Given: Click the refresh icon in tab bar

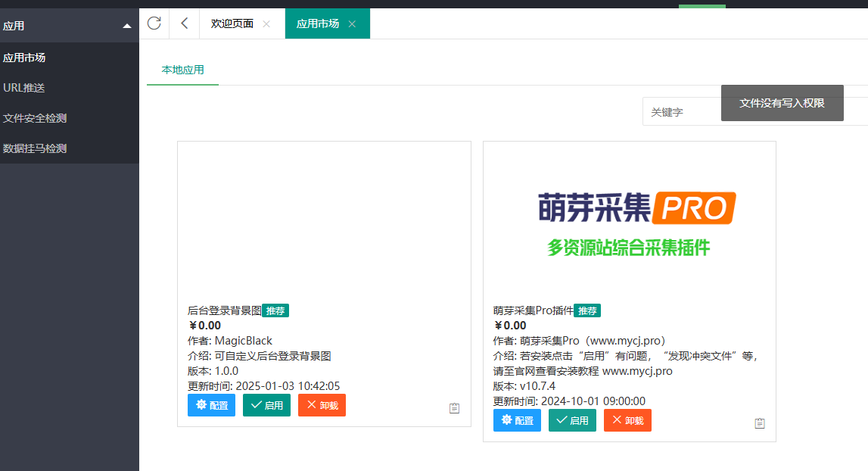Looking at the screenshot, I should click(154, 23).
